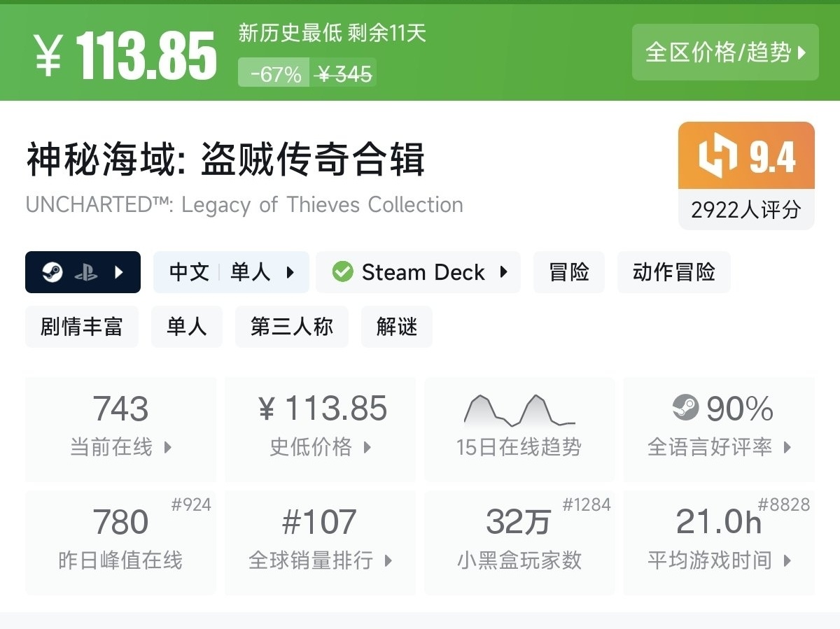Expand the Steam Deck compatibility arrow

(503, 272)
